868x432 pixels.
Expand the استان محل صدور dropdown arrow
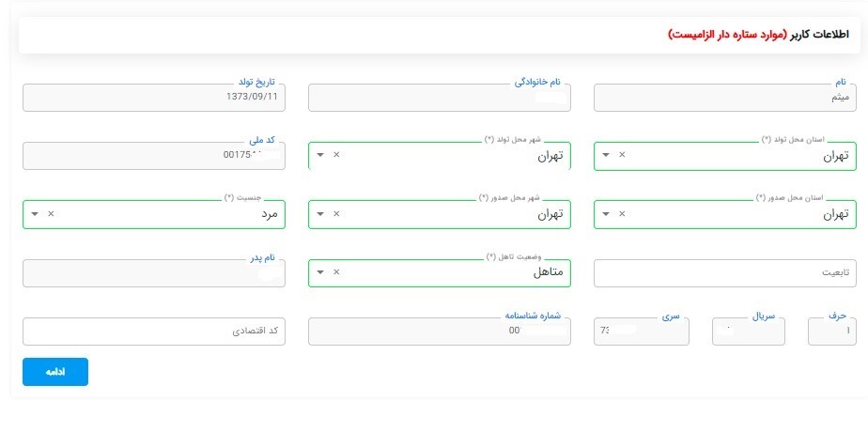click(x=606, y=214)
